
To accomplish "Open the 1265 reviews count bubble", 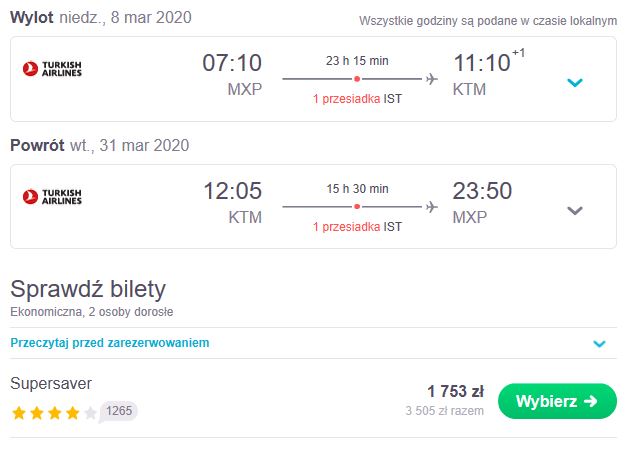I will point(119,411).
